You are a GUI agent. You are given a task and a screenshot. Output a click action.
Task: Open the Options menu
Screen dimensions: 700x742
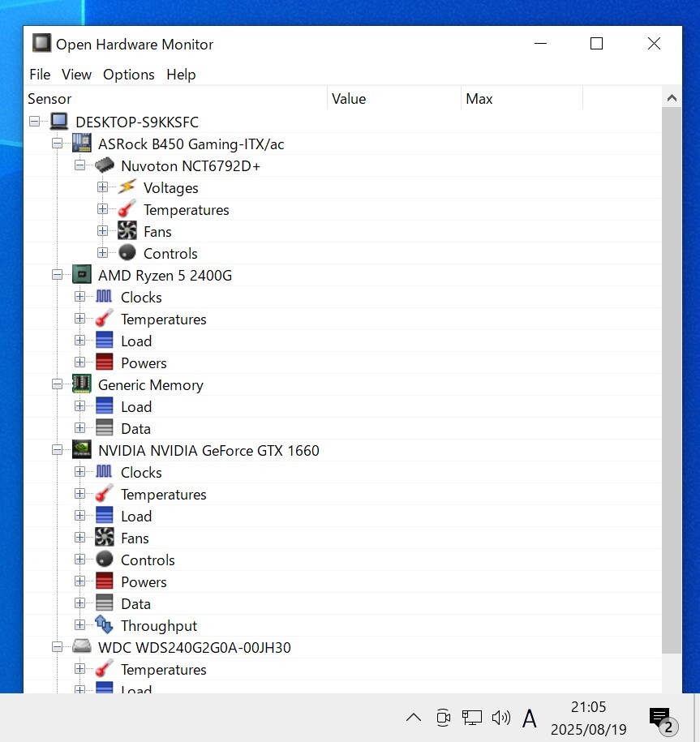(129, 75)
